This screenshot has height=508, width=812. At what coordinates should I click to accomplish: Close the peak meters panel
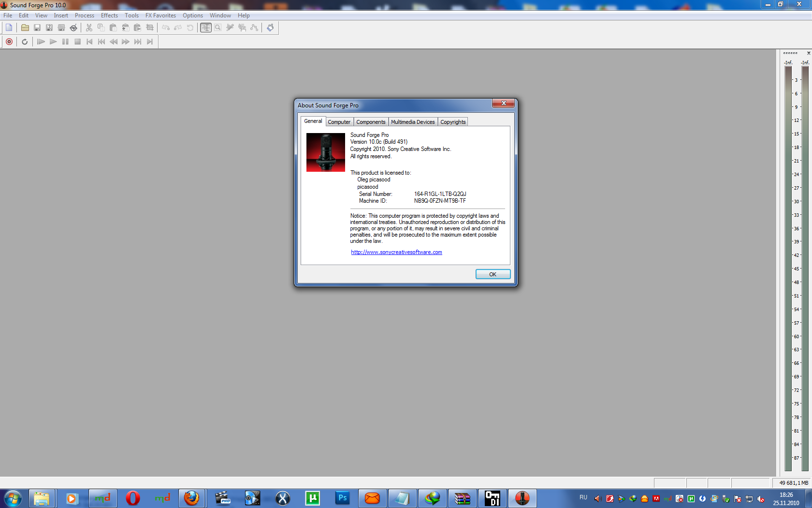click(x=809, y=53)
